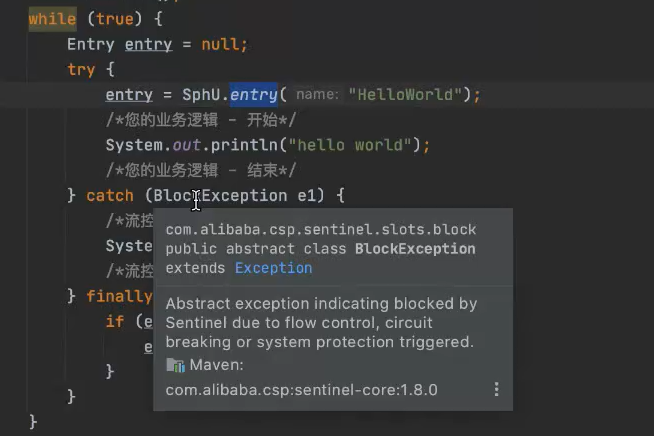Click the null keyword in entry declaration
654x436 pixels.
point(220,44)
